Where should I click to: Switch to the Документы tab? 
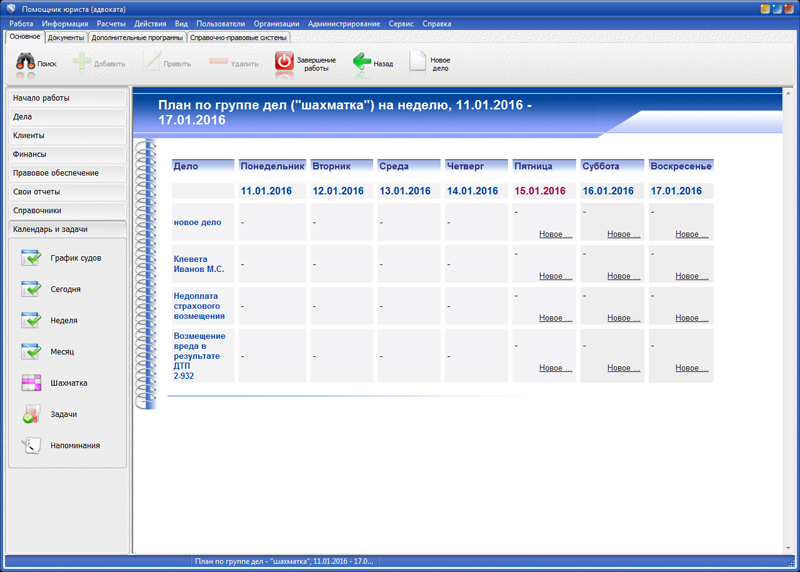[66, 38]
